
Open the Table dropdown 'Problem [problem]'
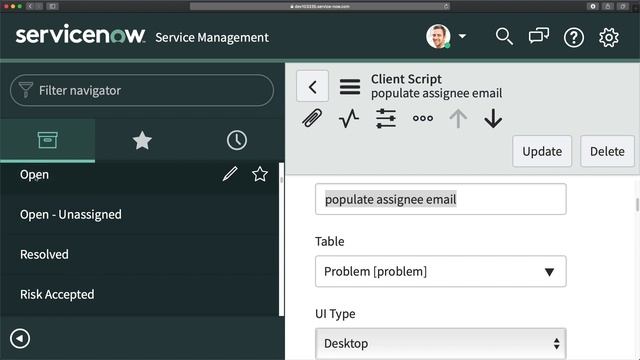pyautogui.click(x=440, y=271)
